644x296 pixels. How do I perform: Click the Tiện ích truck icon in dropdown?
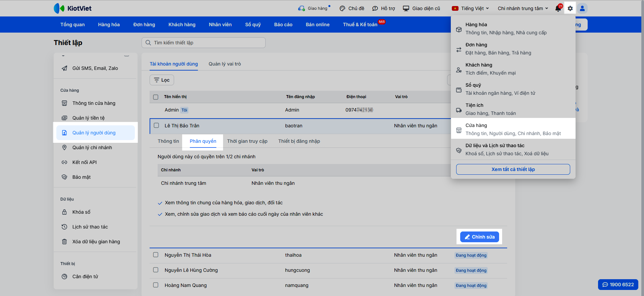[459, 110]
